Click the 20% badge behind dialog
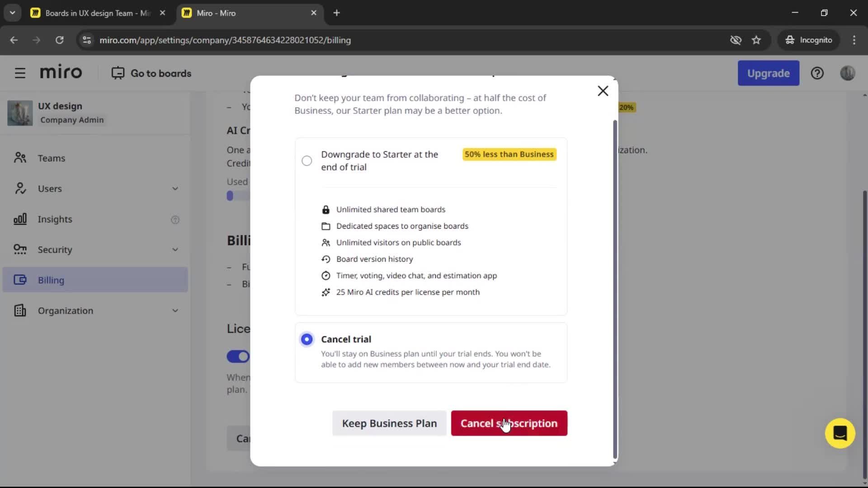This screenshot has height=488, width=868. [x=627, y=108]
